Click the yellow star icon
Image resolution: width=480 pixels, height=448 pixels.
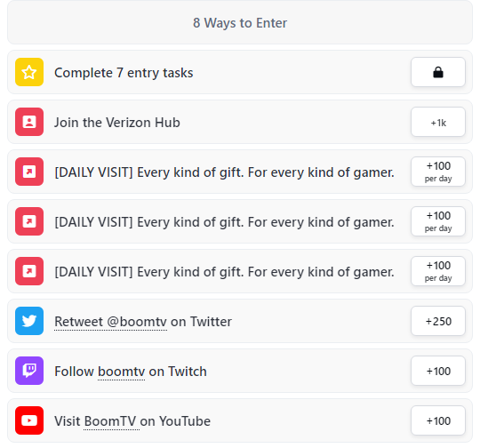click(29, 72)
